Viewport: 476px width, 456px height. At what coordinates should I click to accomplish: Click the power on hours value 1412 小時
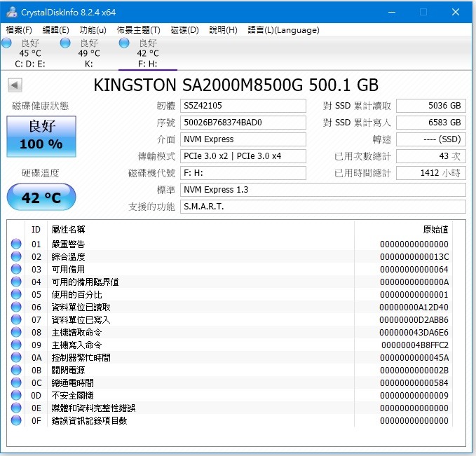431,173
